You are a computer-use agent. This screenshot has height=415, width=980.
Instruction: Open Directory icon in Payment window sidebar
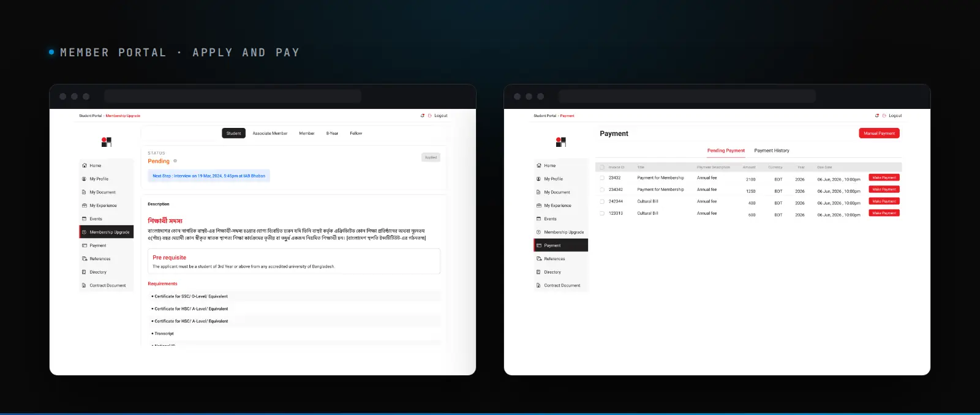tap(539, 272)
